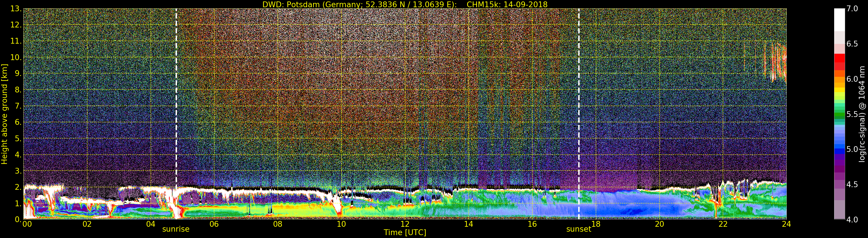The height and width of the screenshot is (238, 868).
Task: Click the '11.' height tick label
Action: pyautogui.click(x=16, y=41)
